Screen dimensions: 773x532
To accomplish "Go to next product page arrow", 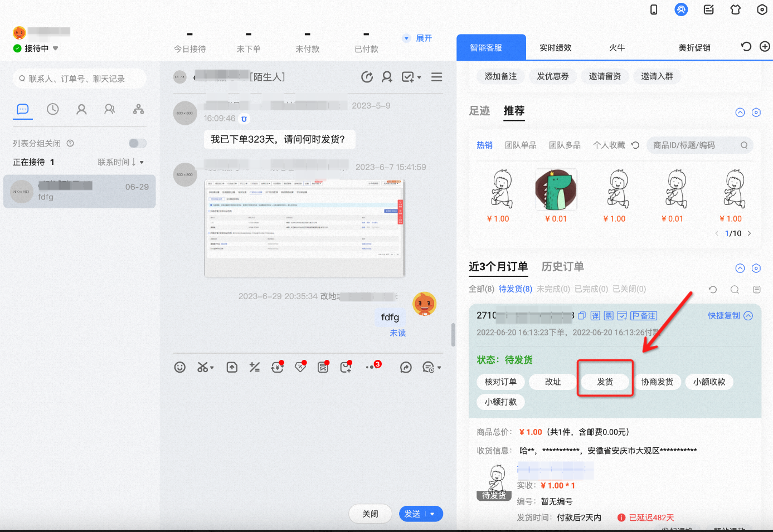I will 749,233.
